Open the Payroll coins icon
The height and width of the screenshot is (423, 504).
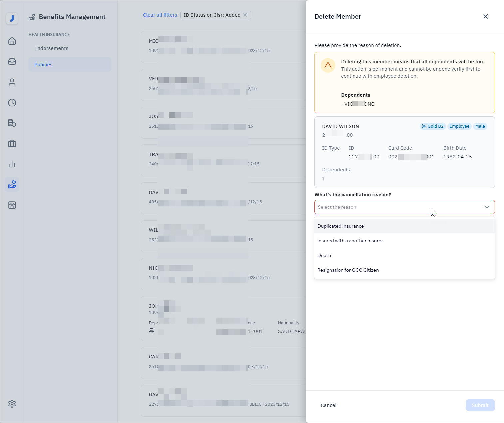pyautogui.click(x=12, y=123)
